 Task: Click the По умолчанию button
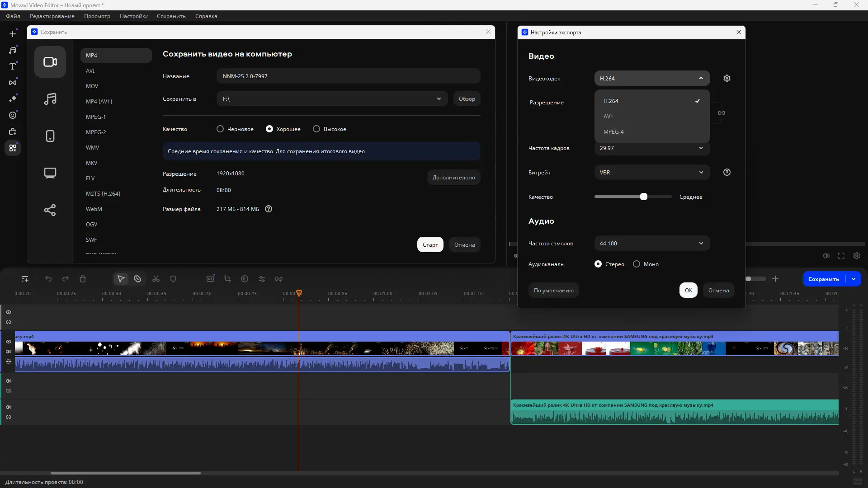(x=553, y=290)
